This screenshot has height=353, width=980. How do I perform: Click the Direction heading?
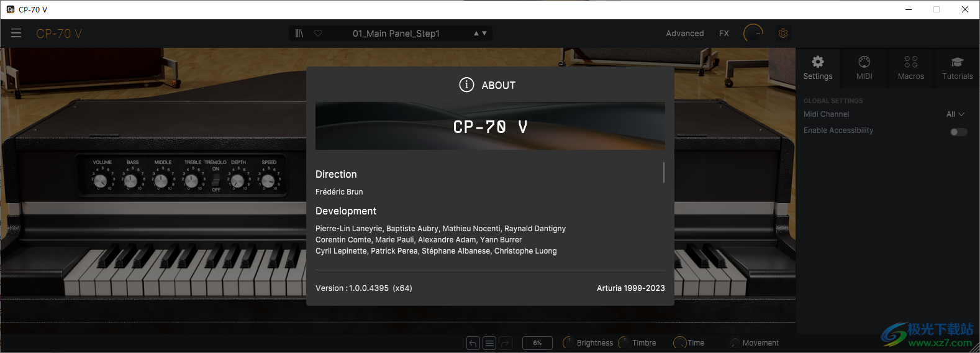click(336, 175)
